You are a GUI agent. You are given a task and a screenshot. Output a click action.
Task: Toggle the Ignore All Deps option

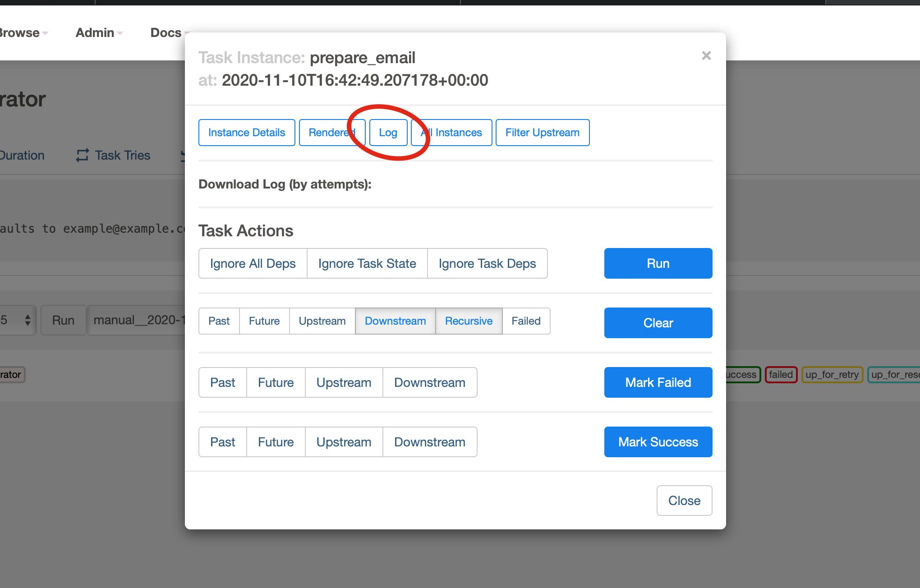coord(253,263)
